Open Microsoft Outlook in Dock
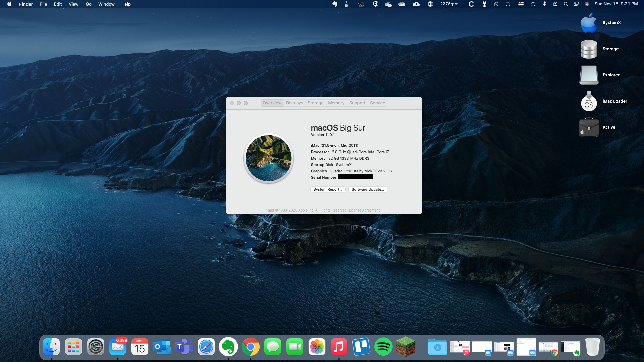This screenshot has height=362, width=644. 162,347
